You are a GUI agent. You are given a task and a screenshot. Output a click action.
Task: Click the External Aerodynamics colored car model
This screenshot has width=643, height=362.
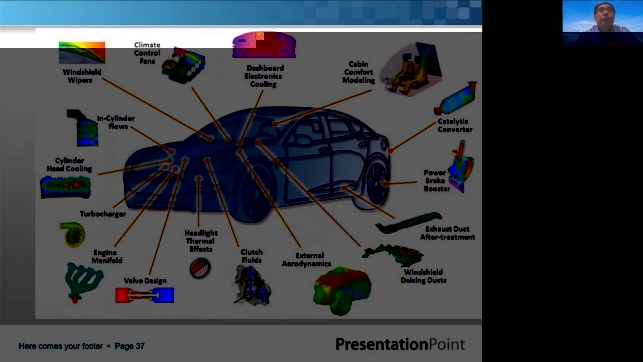[x=342, y=290]
